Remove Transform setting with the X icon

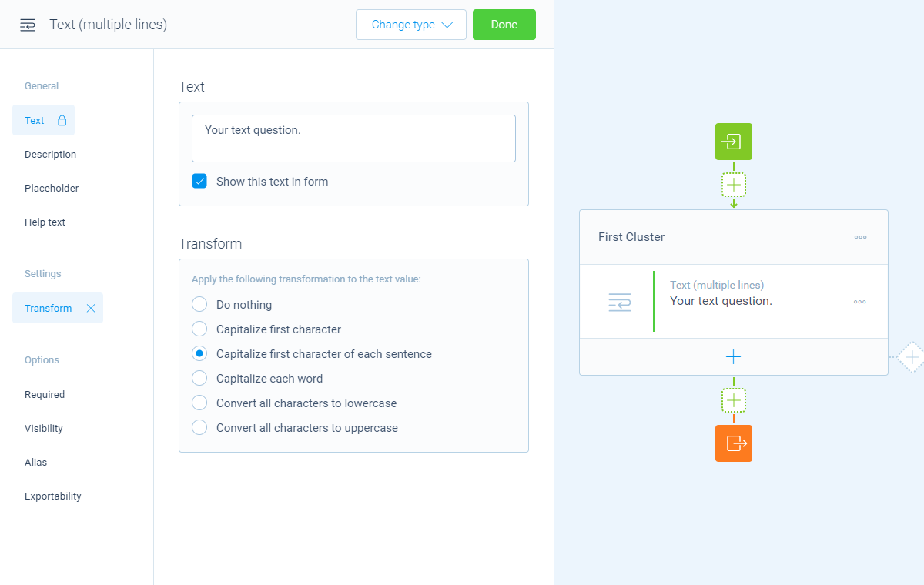[91, 308]
